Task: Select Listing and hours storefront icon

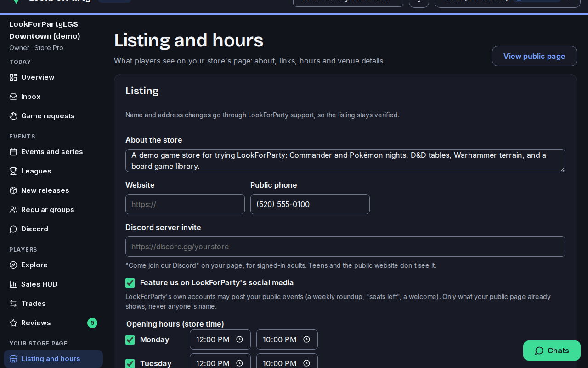Action: click(x=13, y=359)
